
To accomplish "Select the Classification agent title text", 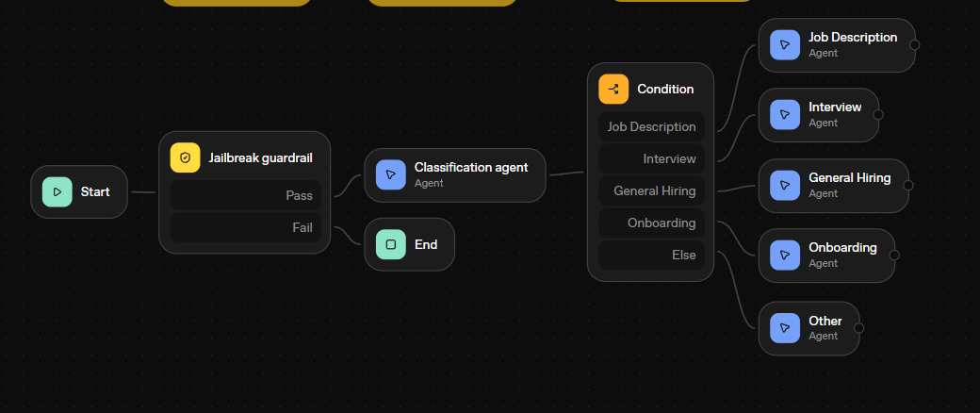I will click(471, 167).
